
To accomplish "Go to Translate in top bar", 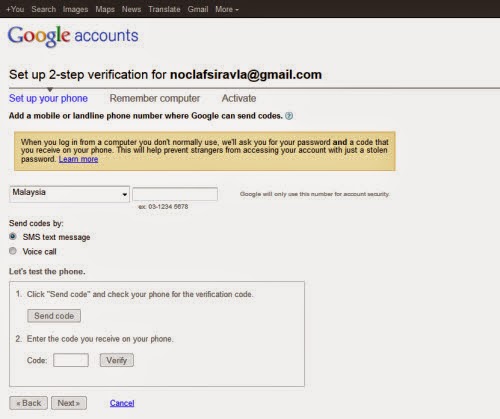I will 164,9.
